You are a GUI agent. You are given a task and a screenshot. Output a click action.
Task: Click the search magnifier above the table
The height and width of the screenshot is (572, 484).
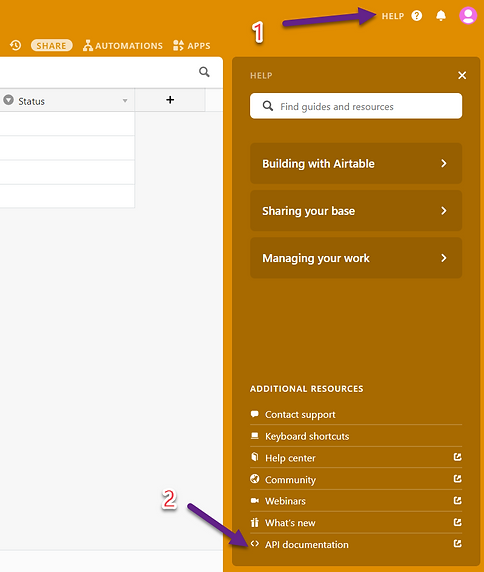pyautogui.click(x=204, y=72)
